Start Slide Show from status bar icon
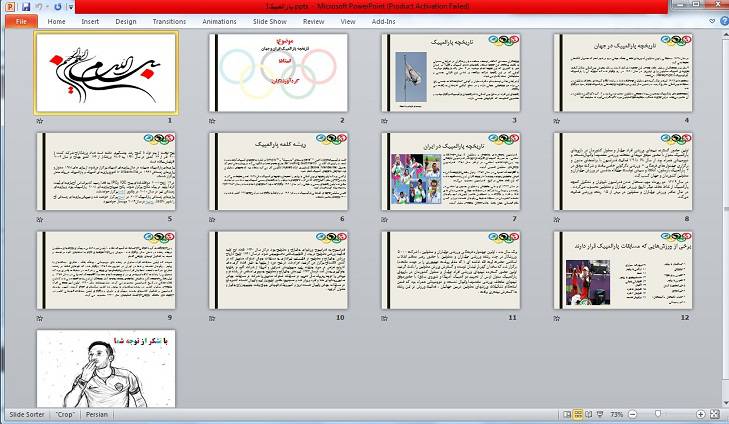Screen dimensions: 729x424 coord(602,413)
